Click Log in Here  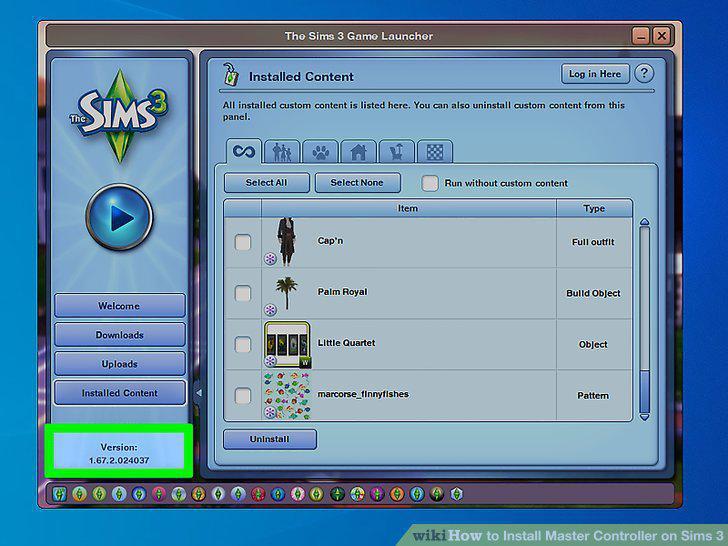coord(595,74)
